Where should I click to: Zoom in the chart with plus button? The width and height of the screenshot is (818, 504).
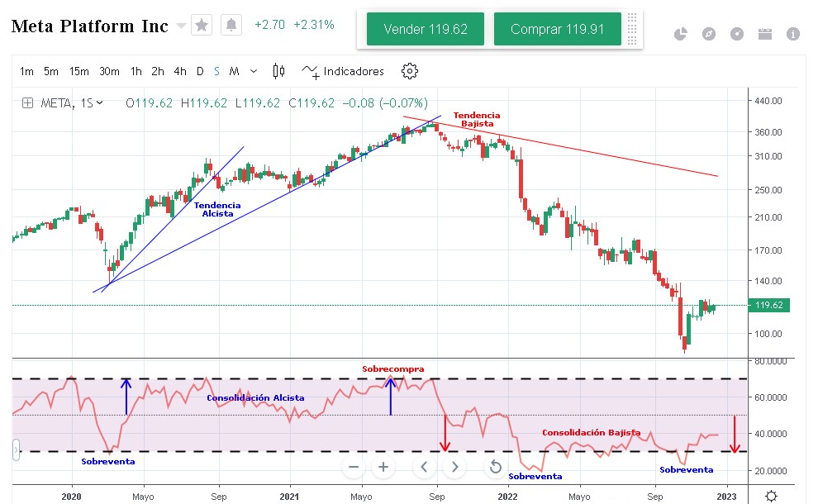coord(383,467)
